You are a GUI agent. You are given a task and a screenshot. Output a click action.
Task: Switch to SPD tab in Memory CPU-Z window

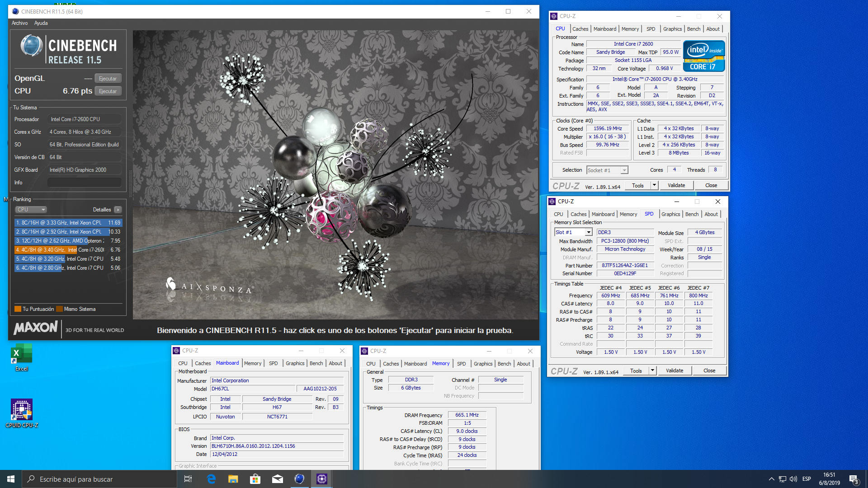tap(461, 364)
